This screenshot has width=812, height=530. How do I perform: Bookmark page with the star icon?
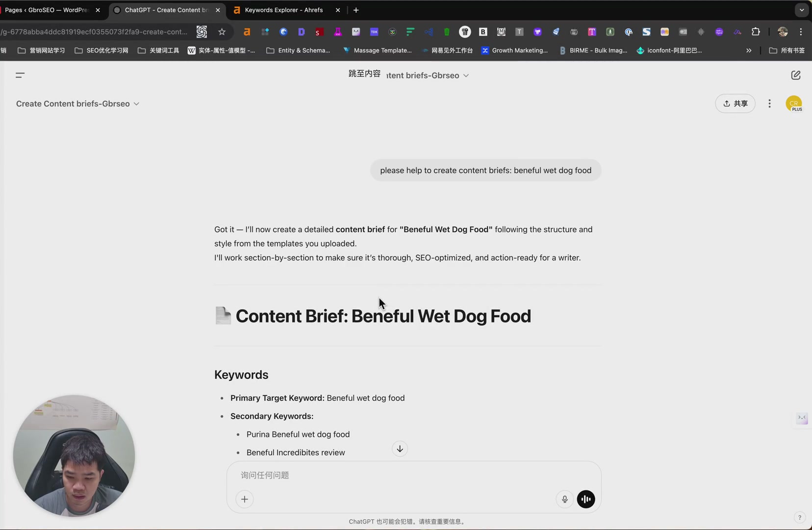[x=222, y=32]
